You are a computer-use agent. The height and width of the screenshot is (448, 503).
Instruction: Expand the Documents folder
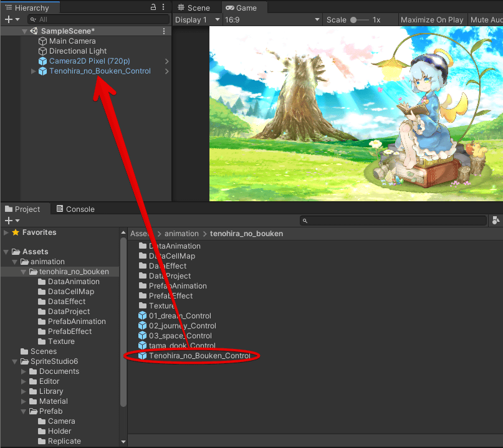tap(23, 371)
